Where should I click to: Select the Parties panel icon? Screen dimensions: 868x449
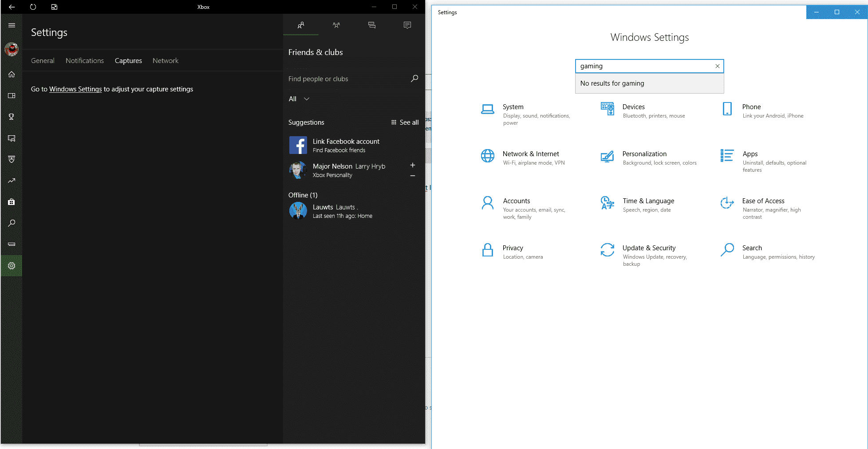336,25
